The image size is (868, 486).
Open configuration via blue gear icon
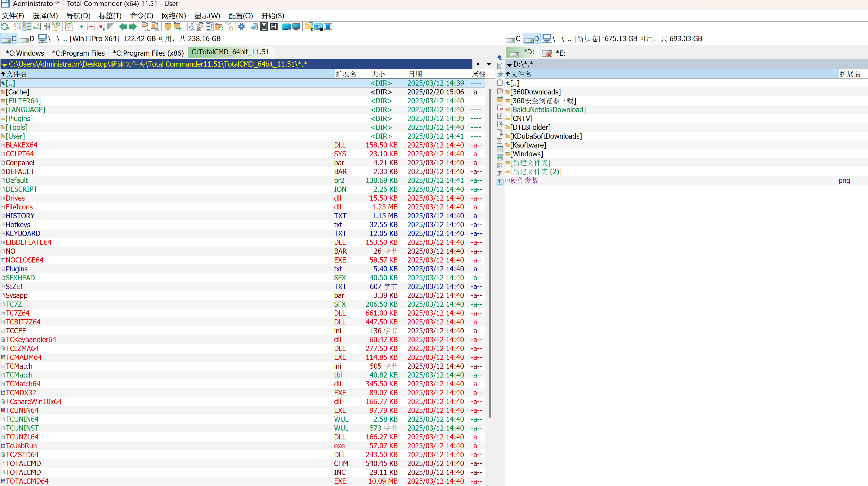click(242, 27)
